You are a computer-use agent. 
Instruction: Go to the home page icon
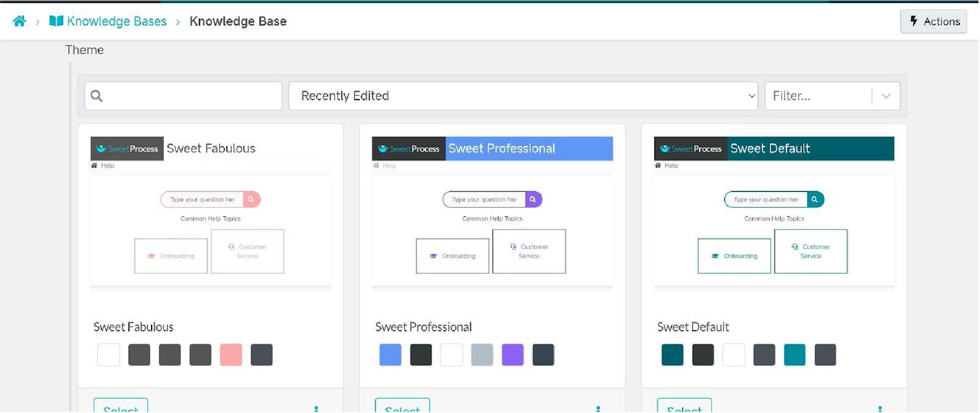tap(20, 21)
